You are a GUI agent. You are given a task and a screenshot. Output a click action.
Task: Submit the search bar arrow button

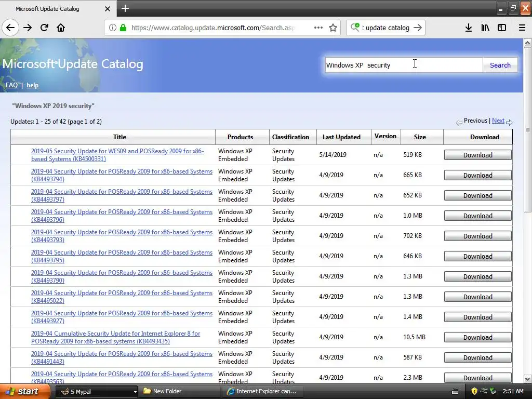(418, 28)
